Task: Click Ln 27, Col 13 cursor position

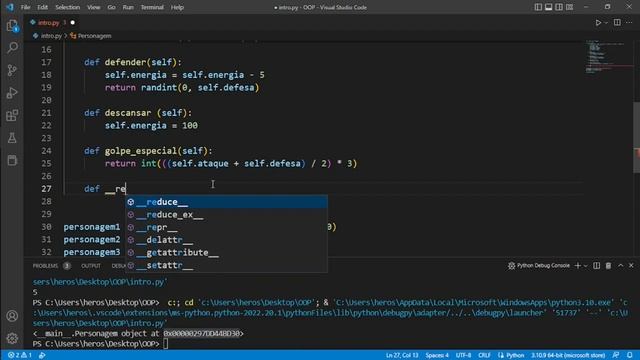Action: [402, 355]
